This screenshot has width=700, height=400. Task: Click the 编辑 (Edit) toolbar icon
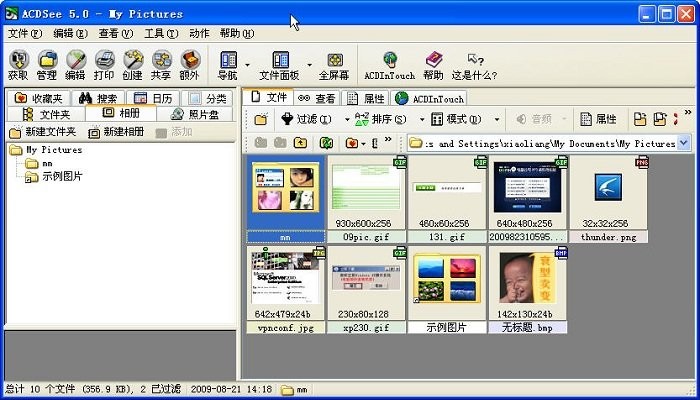(75, 65)
